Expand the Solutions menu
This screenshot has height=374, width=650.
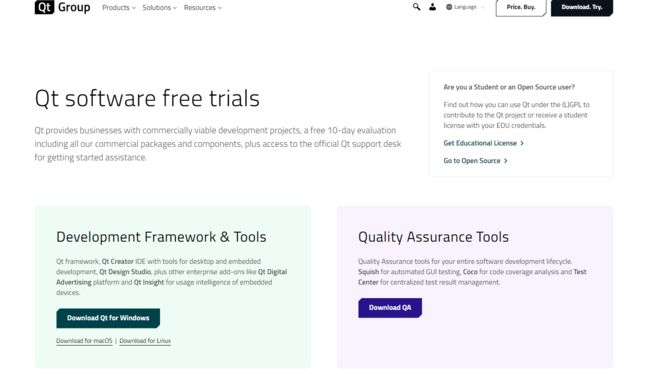[x=159, y=7]
